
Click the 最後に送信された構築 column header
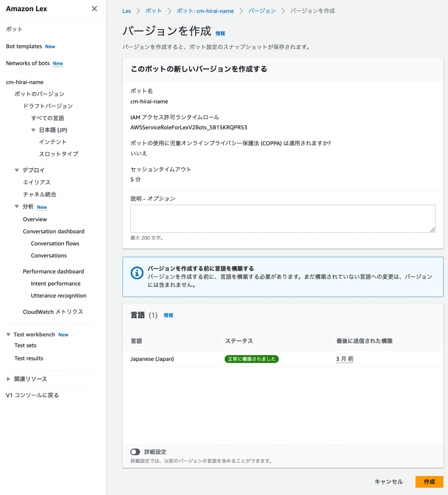click(x=364, y=341)
